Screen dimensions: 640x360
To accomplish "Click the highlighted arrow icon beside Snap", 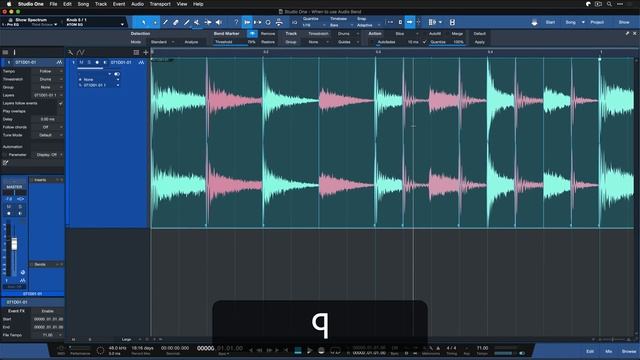I will coord(409,22).
